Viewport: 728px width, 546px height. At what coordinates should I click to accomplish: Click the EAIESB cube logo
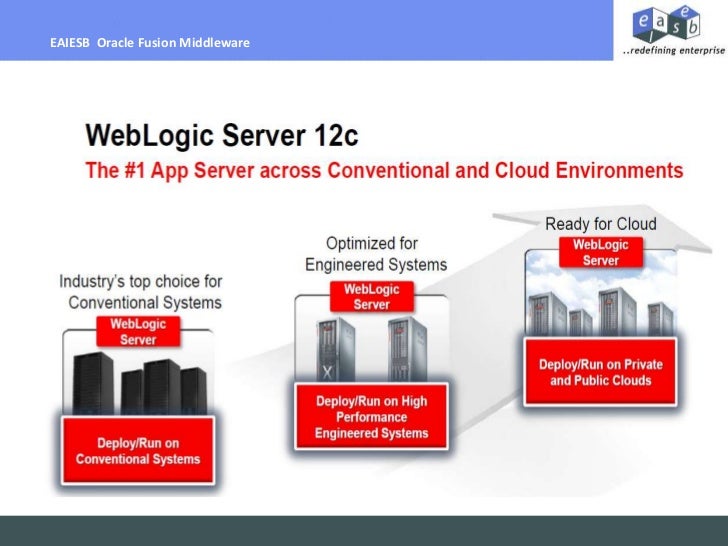[x=666, y=24]
